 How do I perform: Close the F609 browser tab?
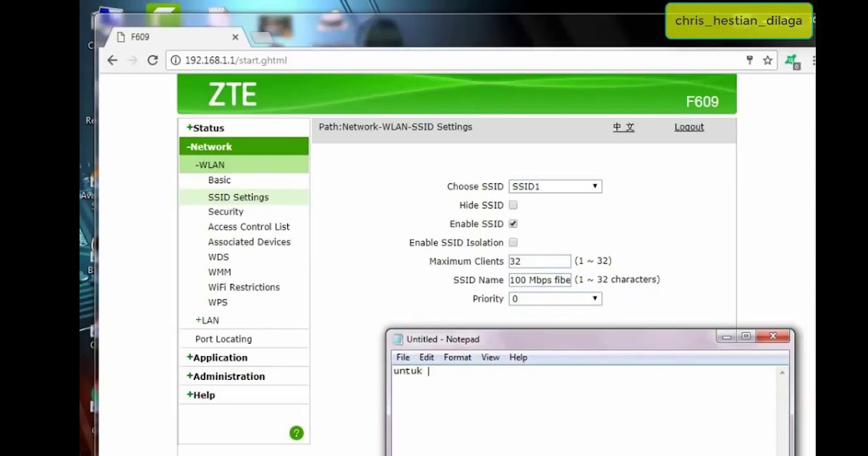click(235, 37)
